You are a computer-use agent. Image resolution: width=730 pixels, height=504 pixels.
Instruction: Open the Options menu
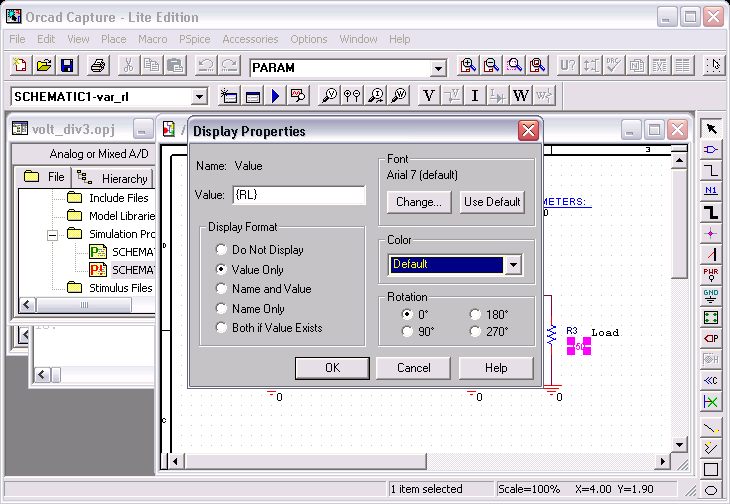tap(309, 39)
